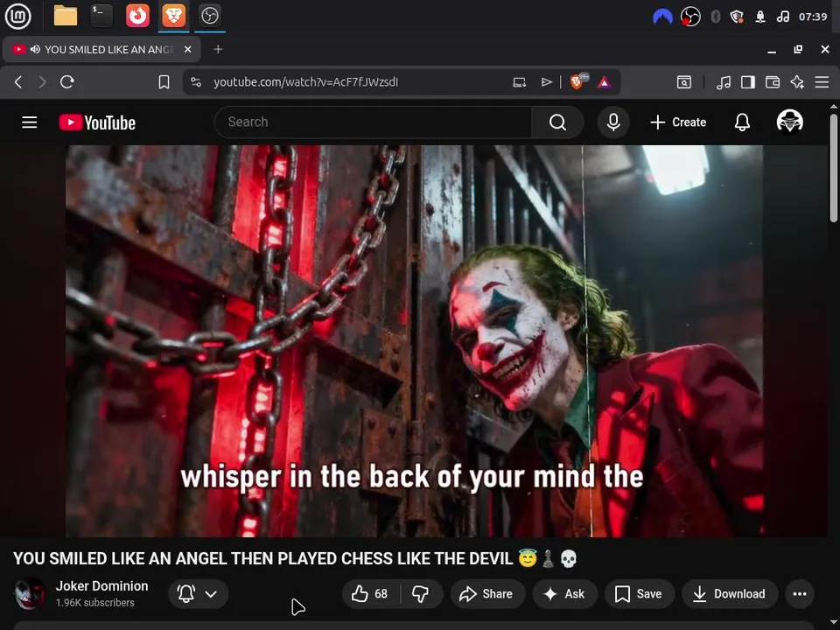The image size is (840, 630).
Task: Click the toolbar icon left of Brave Playlist
Action: click(x=684, y=82)
